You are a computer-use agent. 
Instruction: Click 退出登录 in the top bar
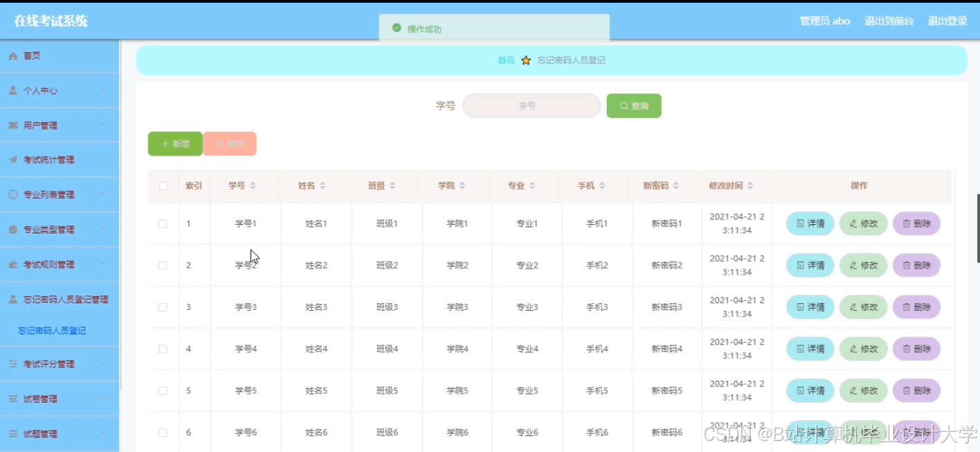(x=947, y=21)
